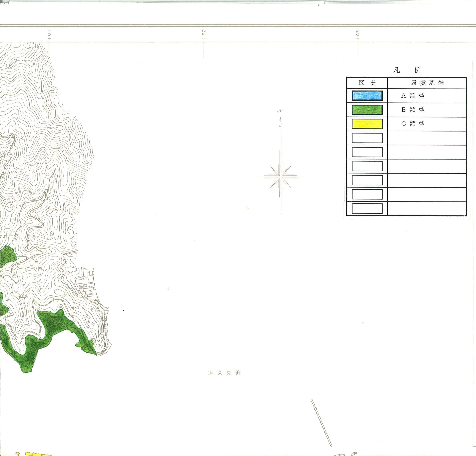This screenshot has height=456, width=476.
Task: Click the yellow C類型 legend swatch
Action: coord(367,124)
